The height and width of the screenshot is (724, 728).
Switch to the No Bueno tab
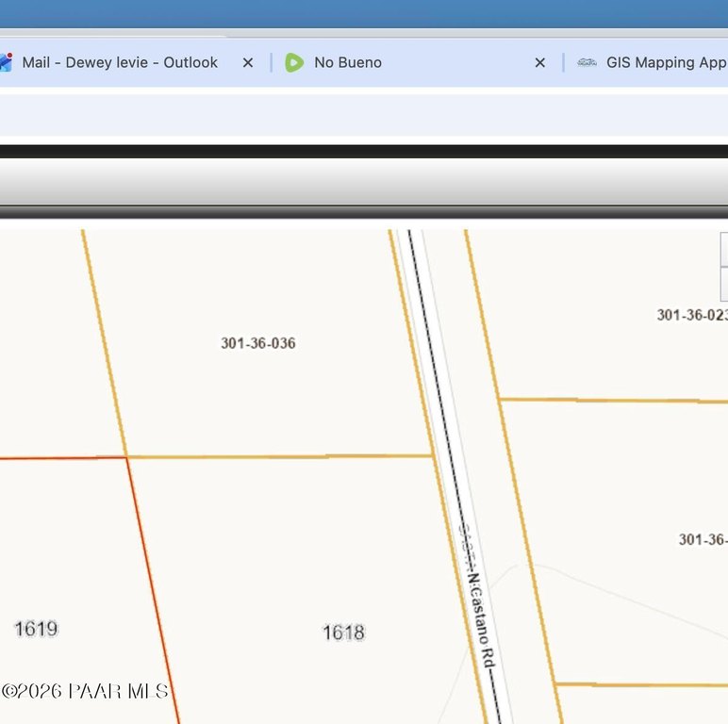[347, 62]
